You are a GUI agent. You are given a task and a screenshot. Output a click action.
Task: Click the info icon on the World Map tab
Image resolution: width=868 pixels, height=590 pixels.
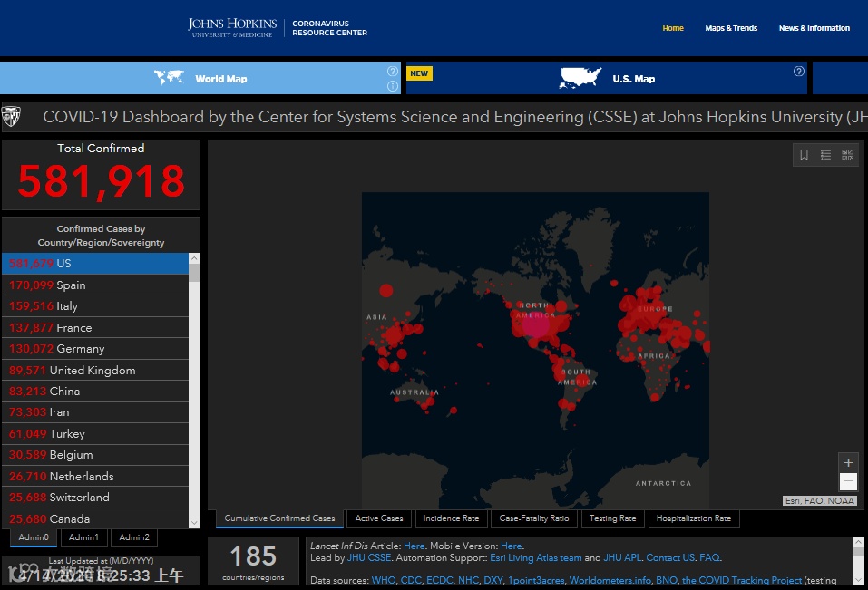393,86
